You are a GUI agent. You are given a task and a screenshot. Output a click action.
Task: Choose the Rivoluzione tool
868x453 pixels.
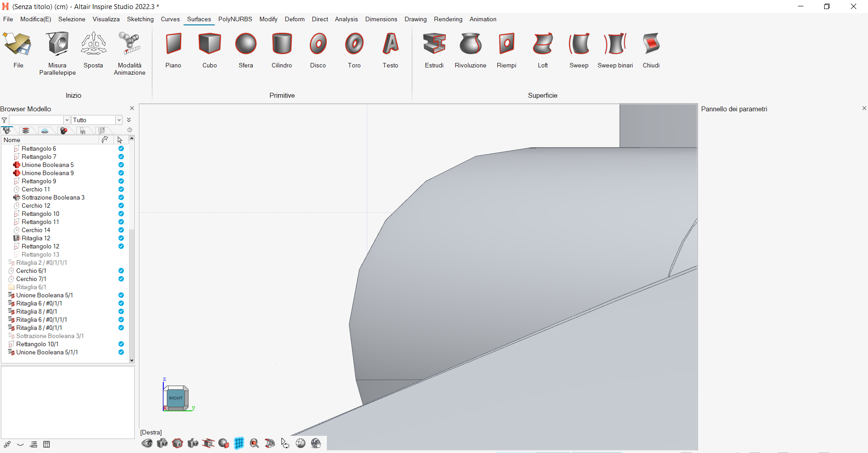point(470,50)
